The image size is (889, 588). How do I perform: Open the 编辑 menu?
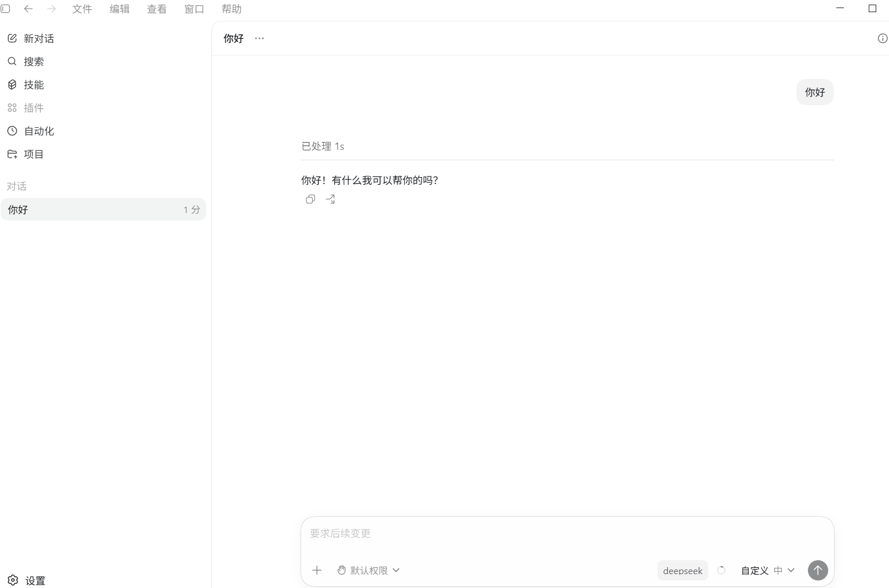[119, 9]
